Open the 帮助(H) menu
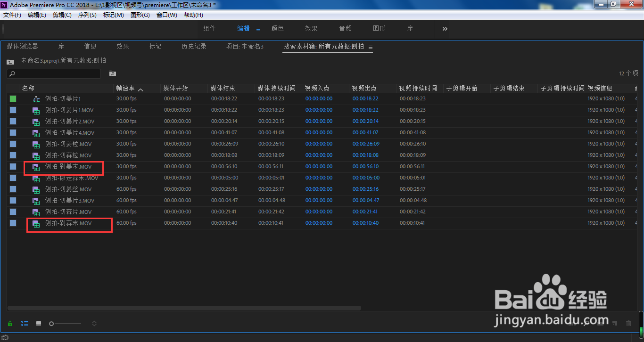This screenshot has width=644, height=342. [193, 15]
